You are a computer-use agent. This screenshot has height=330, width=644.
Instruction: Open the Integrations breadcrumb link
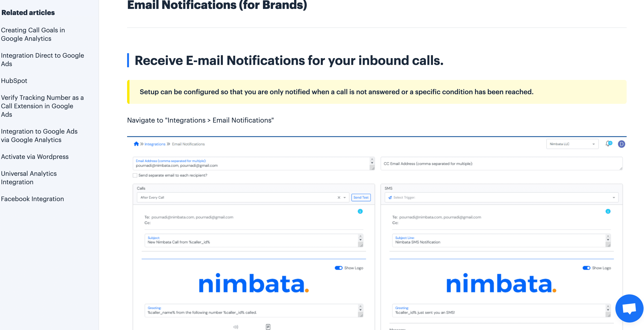point(155,144)
